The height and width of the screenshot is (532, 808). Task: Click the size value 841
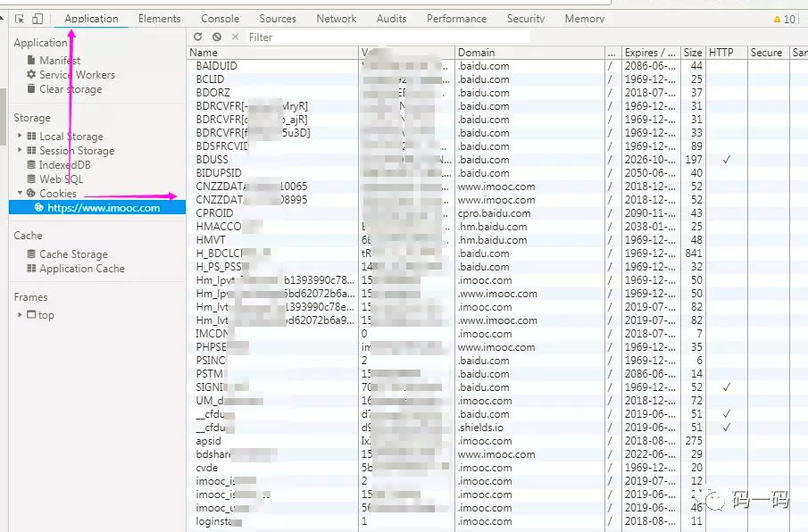(x=694, y=254)
